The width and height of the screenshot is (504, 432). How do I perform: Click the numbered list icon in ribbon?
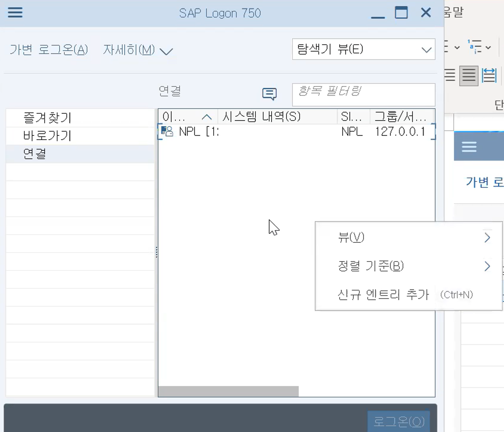click(475, 47)
